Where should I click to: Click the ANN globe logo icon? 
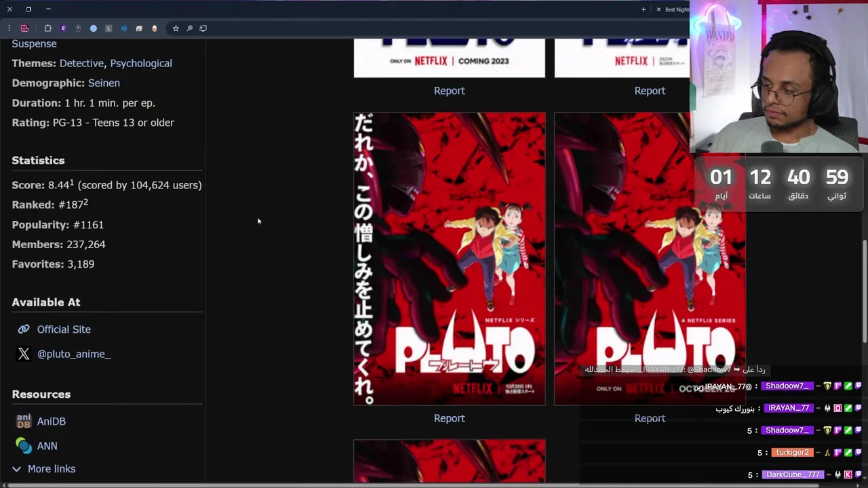pyautogui.click(x=24, y=445)
